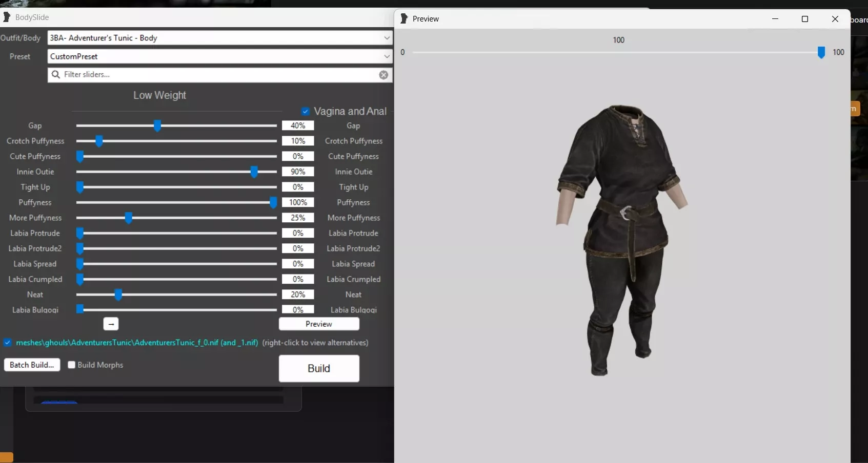Click the More Puffyness slider handle
This screenshot has height=463, width=868.
tap(129, 218)
